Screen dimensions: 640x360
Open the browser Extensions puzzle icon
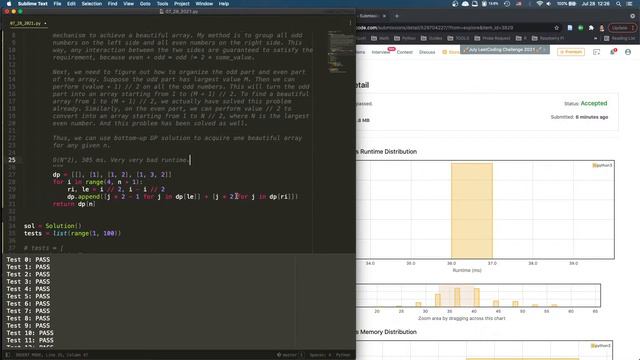click(x=591, y=28)
